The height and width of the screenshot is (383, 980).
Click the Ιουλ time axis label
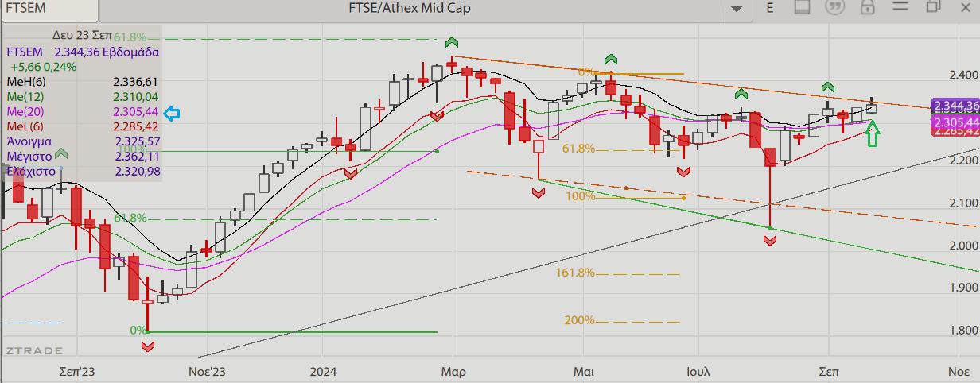coord(699,371)
